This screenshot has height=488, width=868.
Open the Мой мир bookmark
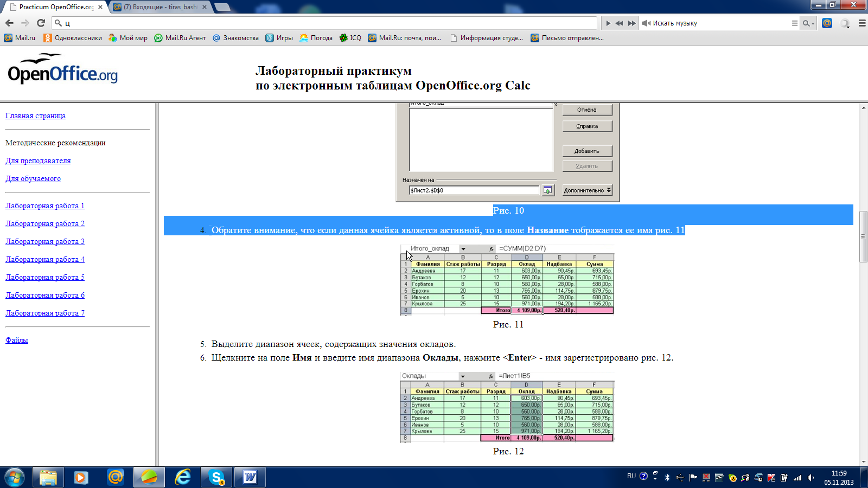click(x=128, y=38)
